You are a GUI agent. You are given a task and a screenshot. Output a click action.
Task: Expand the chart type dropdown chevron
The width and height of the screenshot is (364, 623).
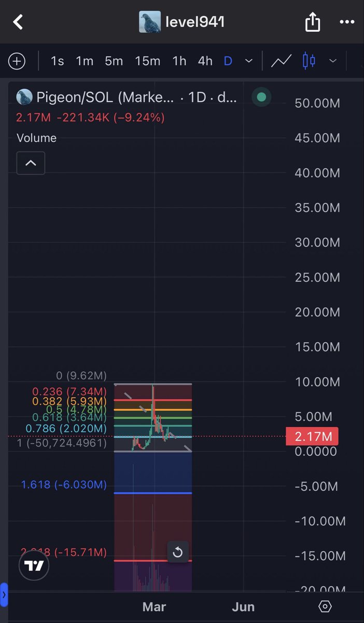click(333, 61)
